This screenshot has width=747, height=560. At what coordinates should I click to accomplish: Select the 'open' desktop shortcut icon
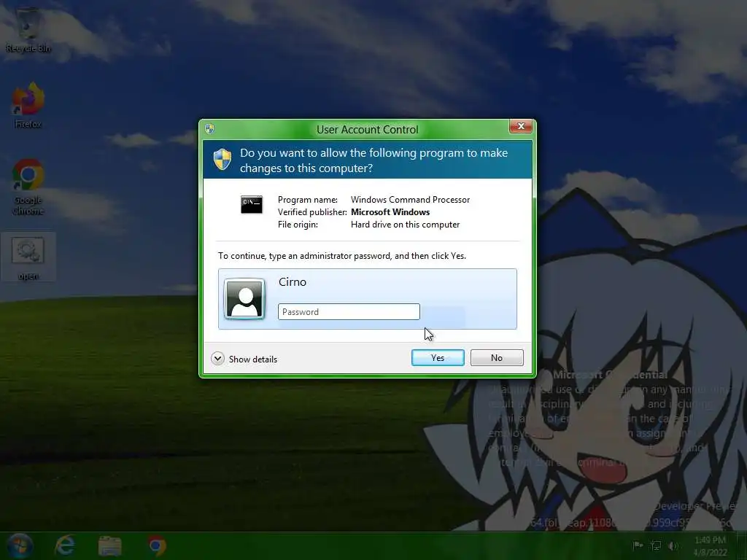[28, 257]
